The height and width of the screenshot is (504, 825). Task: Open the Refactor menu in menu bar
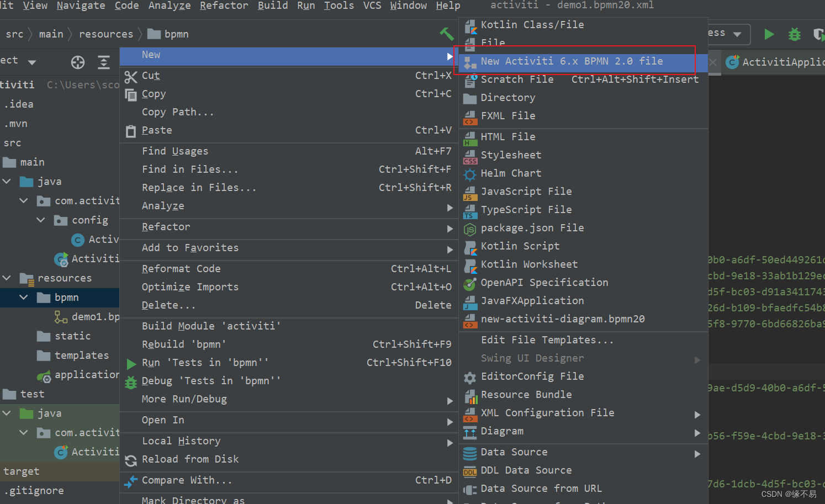tap(224, 6)
